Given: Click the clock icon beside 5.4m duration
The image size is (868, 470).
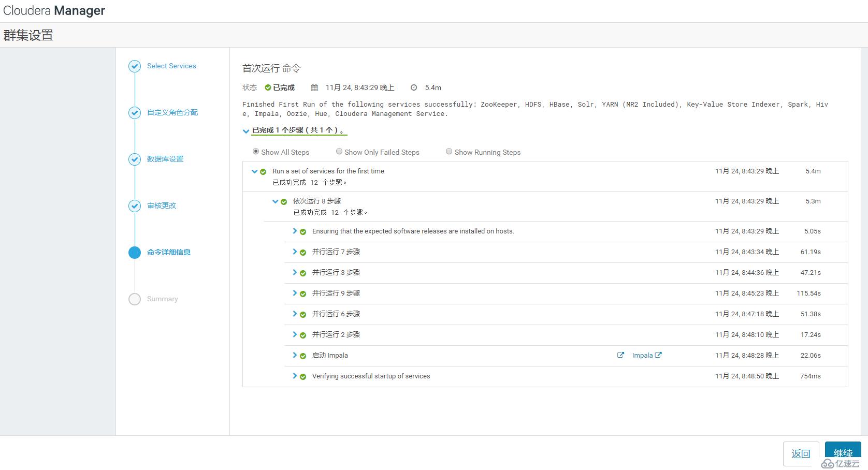Looking at the screenshot, I should pyautogui.click(x=414, y=87).
